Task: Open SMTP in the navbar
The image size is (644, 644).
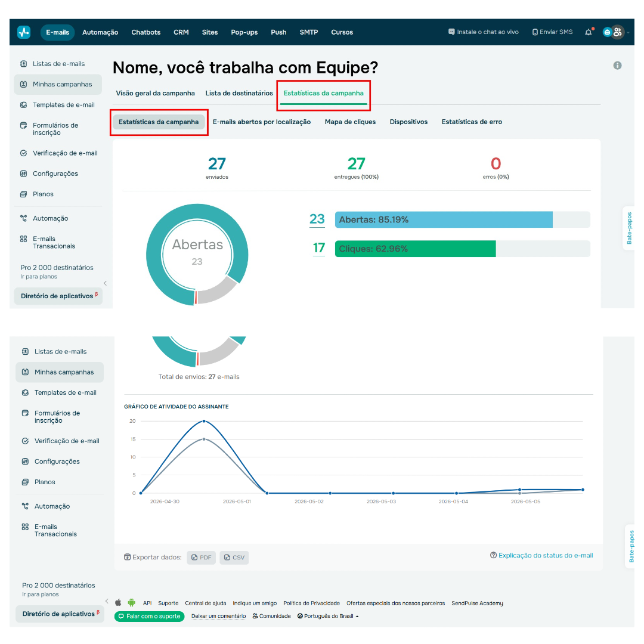Action: pyautogui.click(x=309, y=32)
